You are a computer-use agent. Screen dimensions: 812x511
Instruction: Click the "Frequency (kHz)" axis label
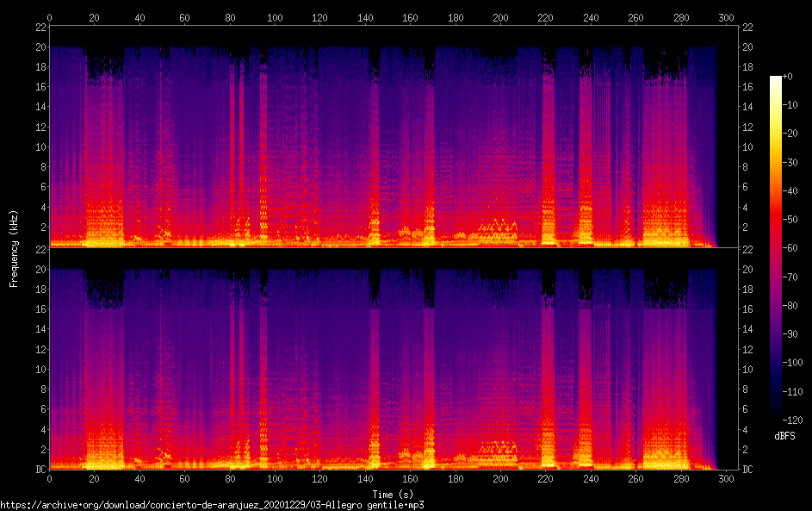point(14,249)
